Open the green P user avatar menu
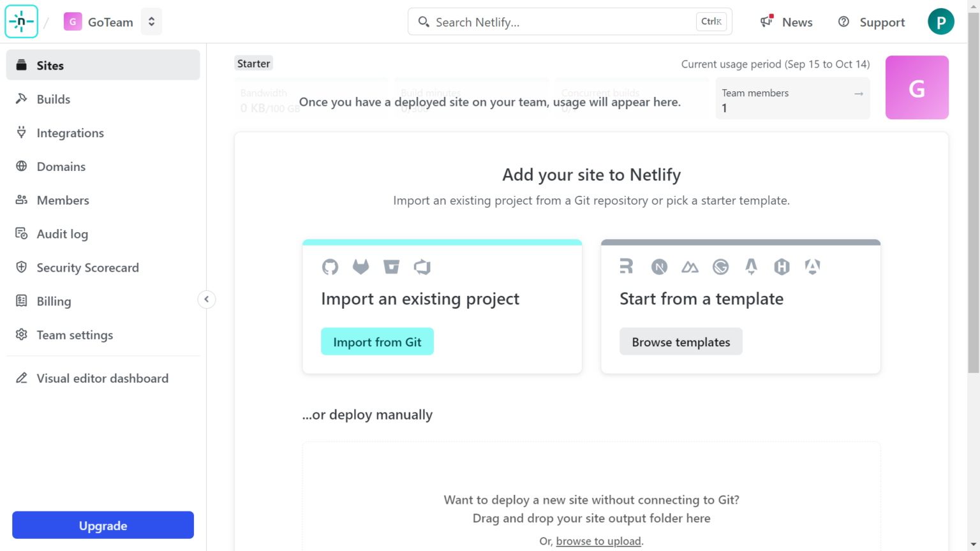Image resolution: width=980 pixels, height=551 pixels. (x=940, y=22)
